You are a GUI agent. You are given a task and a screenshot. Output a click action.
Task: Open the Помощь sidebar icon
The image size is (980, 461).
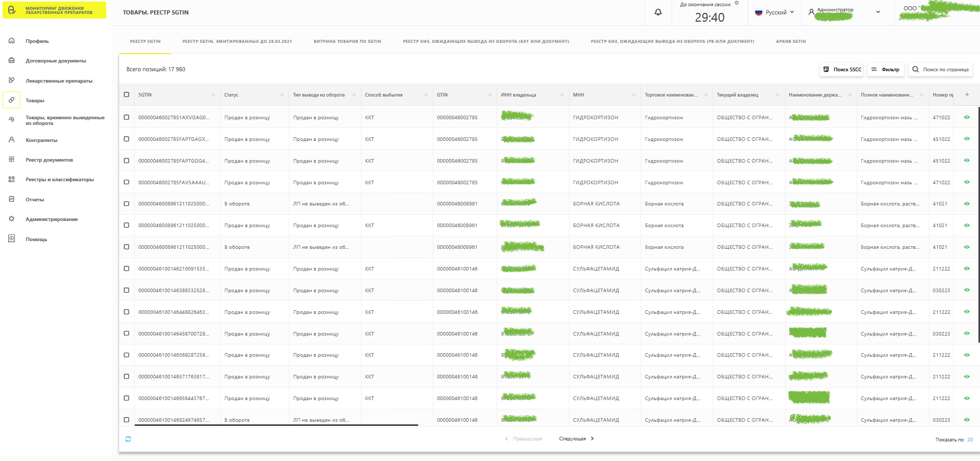point(11,239)
